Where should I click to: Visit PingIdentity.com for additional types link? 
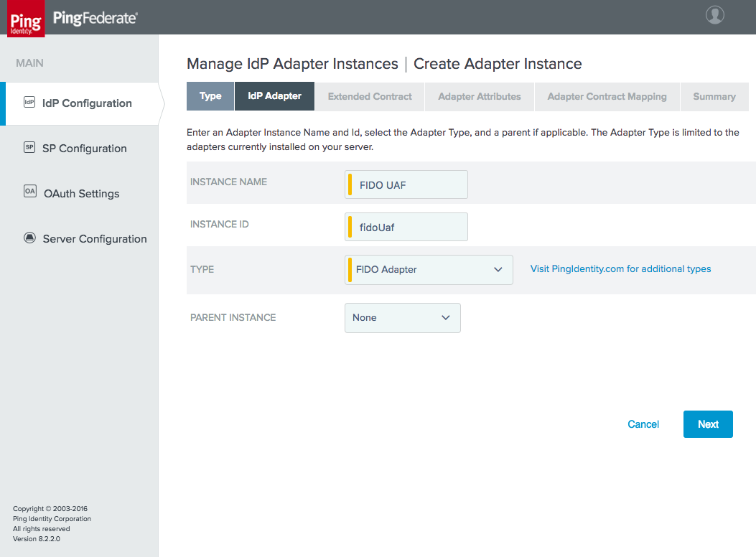pos(620,269)
